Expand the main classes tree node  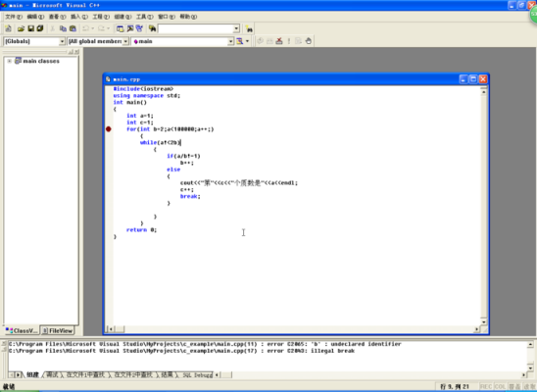pyautogui.click(x=10, y=61)
